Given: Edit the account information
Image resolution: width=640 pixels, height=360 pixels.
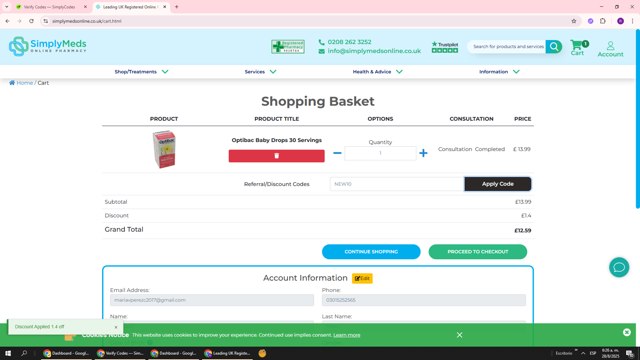Looking at the screenshot, I should (362, 278).
